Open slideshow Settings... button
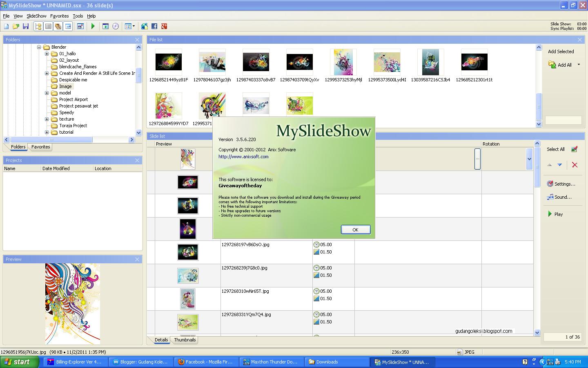The image size is (588, 368). click(x=561, y=184)
